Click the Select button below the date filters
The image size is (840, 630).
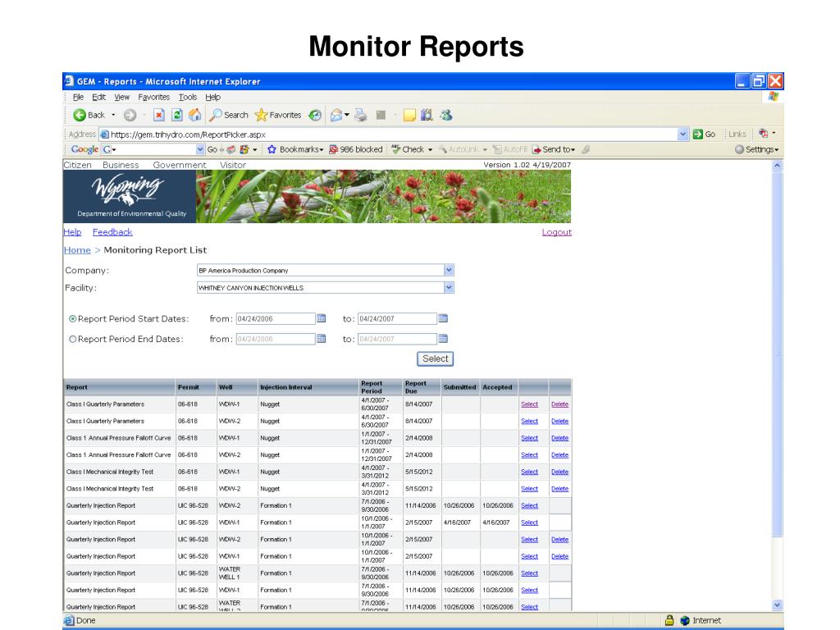[435, 359]
